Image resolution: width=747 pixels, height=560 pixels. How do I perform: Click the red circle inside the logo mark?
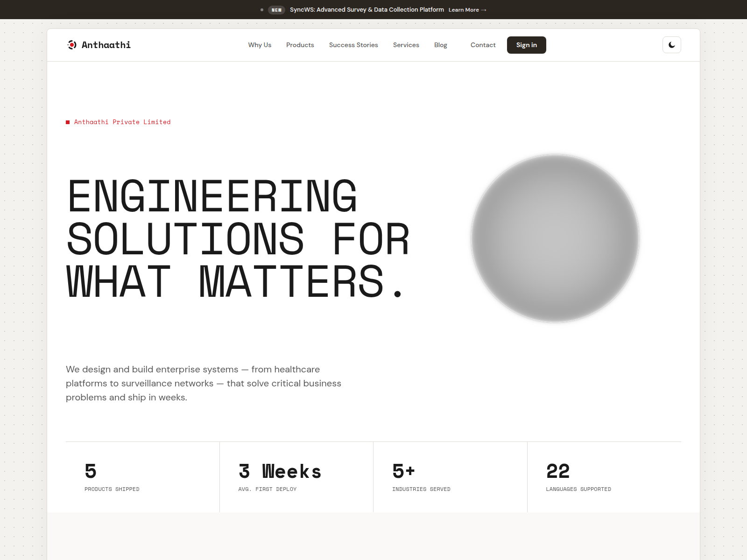pos(72,45)
